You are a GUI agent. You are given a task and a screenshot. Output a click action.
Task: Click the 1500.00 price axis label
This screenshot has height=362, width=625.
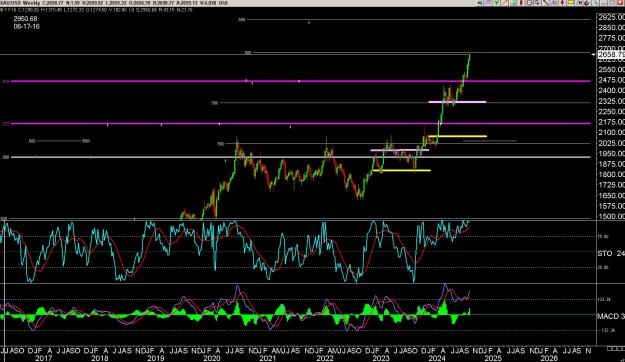[611, 216]
